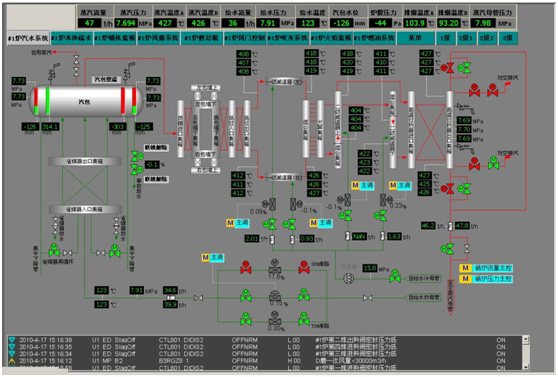Click the control valve showing 17.6%
Viewport: 558px width, 377px height.
[274, 267]
